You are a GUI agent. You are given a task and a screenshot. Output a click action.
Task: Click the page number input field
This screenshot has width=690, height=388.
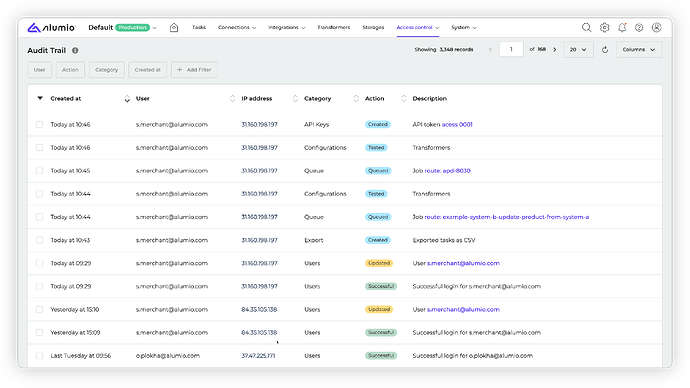click(511, 49)
